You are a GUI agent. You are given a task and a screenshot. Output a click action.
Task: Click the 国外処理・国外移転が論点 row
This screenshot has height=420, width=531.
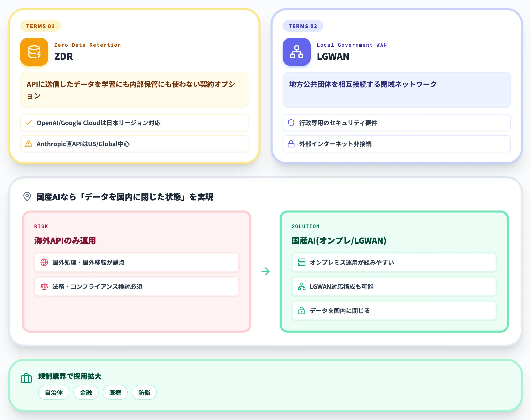pos(137,262)
